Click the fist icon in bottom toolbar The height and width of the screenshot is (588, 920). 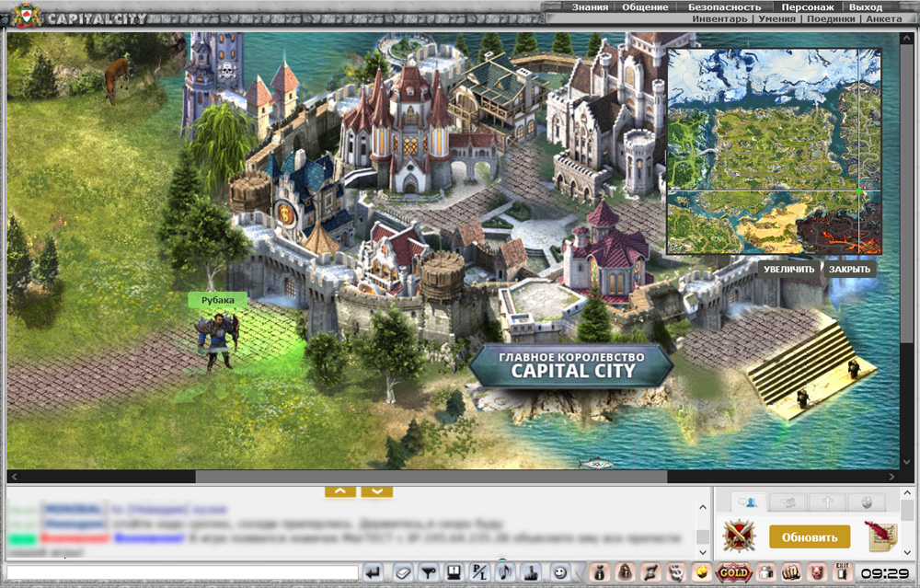coord(790,572)
